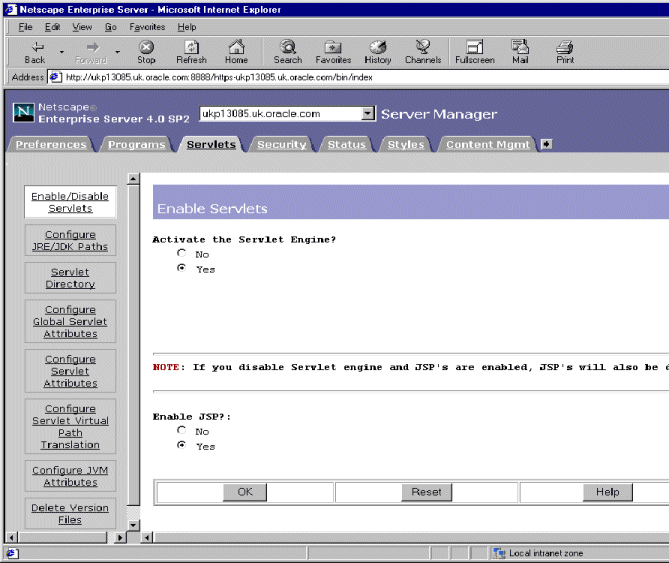Click sidebar vertical scrollbar down arrow
669x563 pixels.
pos(134,525)
